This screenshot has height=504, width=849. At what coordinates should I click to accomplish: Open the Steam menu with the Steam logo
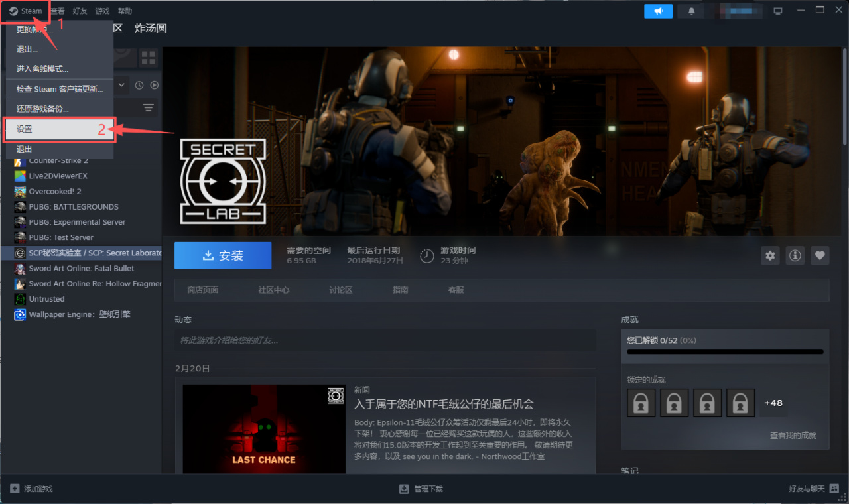coord(26,11)
